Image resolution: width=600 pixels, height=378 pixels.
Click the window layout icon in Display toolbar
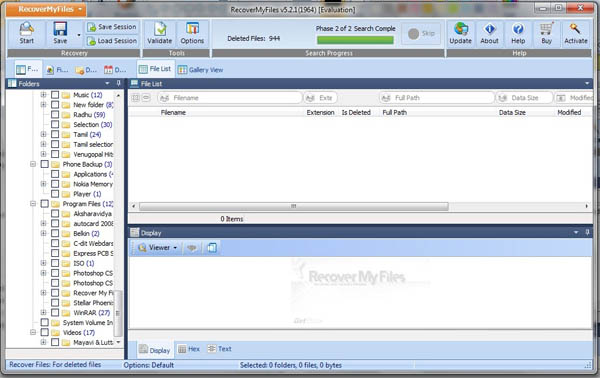[212, 248]
